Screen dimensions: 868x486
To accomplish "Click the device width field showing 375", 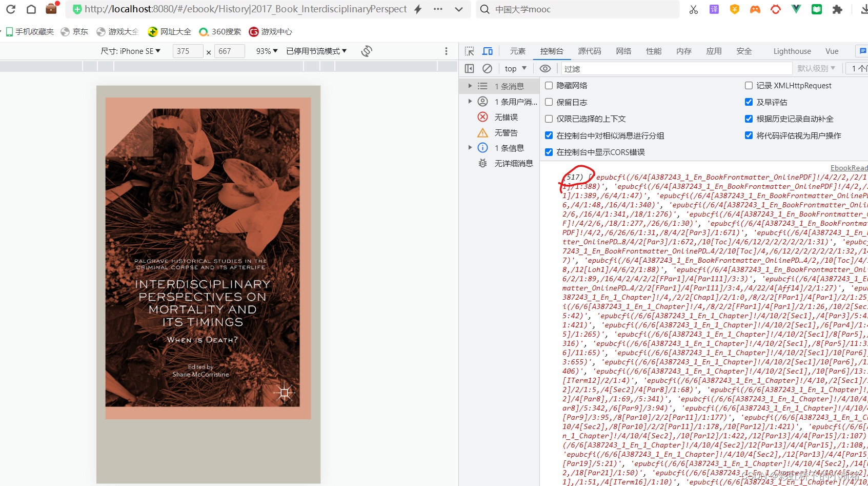I will [x=188, y=51].
